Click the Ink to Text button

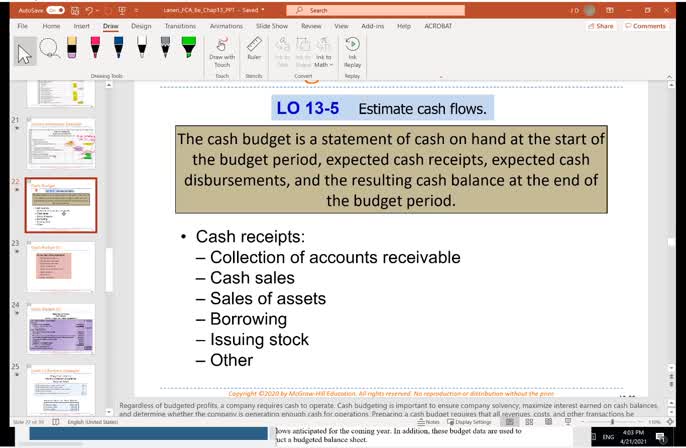283,52
